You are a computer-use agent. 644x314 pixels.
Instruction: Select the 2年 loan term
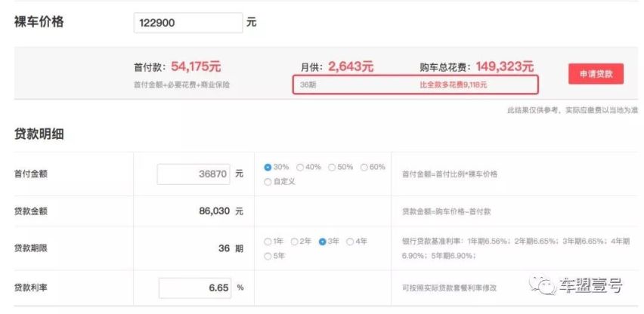tap(295, 242)
